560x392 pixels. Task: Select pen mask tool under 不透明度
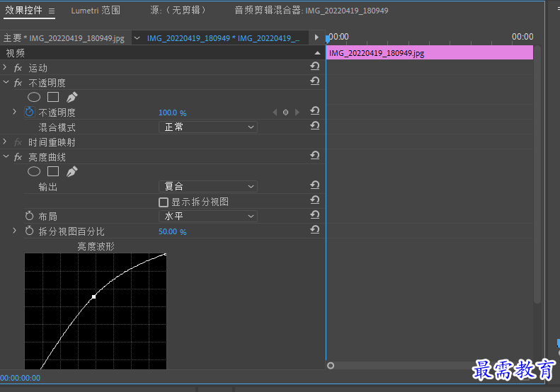(72, 97)
